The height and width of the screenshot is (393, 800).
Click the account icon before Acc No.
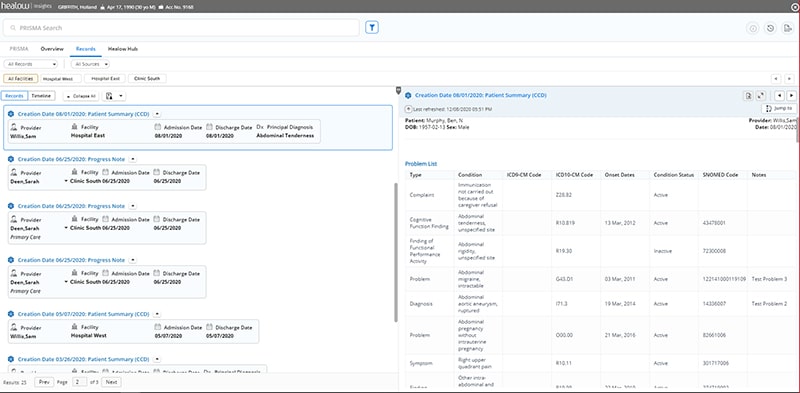(x=161, y=7)
